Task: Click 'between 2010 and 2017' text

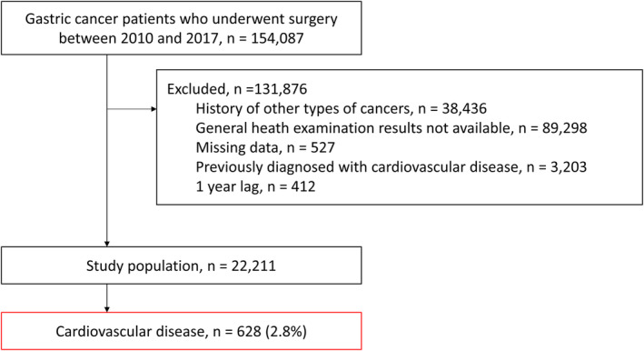Action: (138, 38)
